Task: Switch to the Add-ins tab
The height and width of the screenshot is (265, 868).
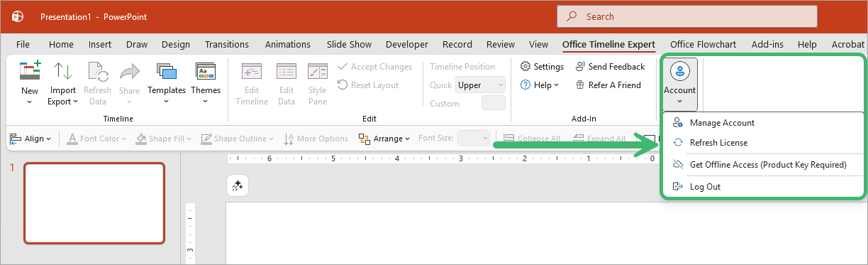Action: click(767, 44)
